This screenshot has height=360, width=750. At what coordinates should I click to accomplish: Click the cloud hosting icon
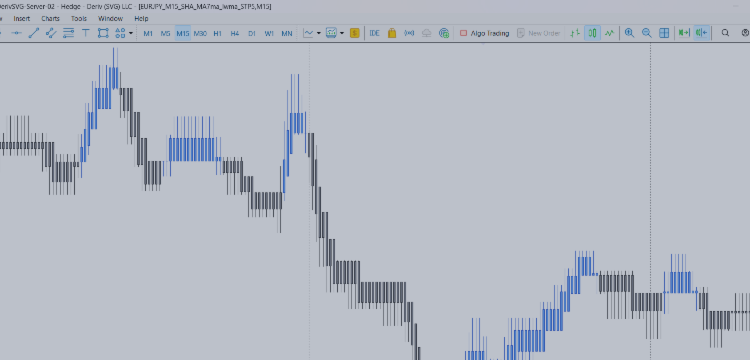coord(426,33)
